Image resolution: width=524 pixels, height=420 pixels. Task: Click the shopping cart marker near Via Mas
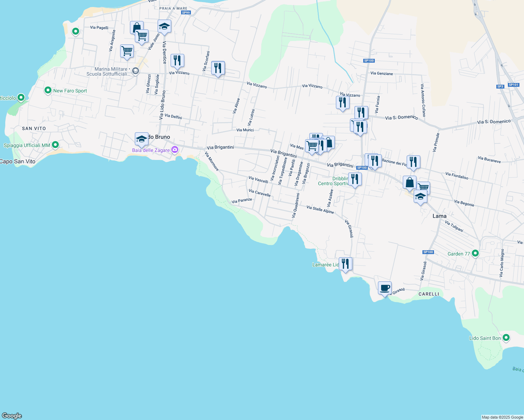[312, 146]
